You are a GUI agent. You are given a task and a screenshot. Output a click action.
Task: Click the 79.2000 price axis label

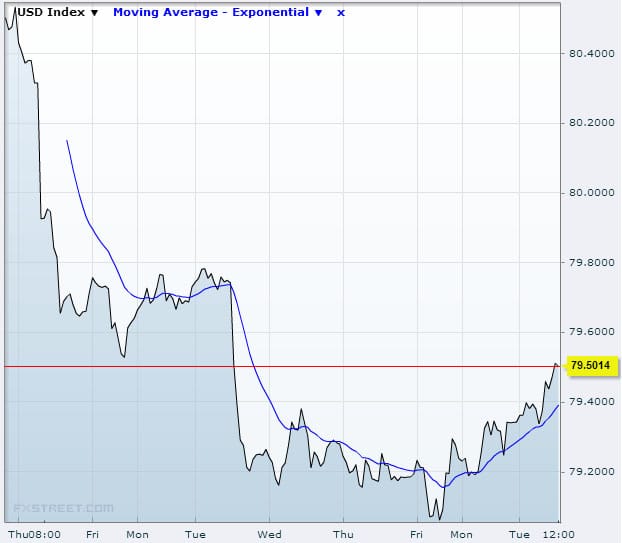pos(591,472)
